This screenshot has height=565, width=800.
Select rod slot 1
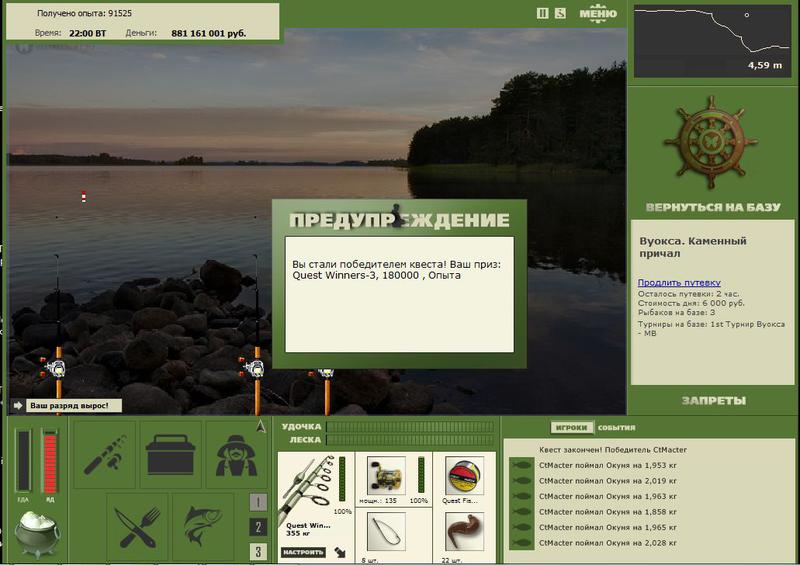pos(258,502)
